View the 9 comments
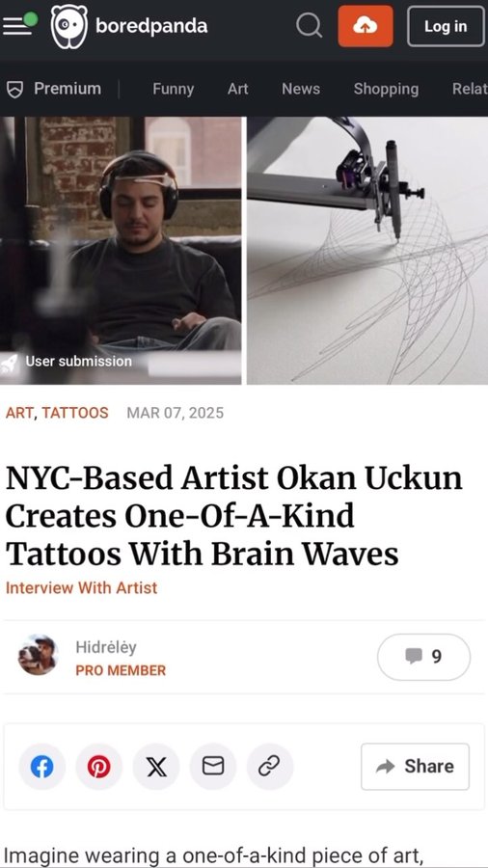This screenshot has width=488, height=868. coord(423,657)
